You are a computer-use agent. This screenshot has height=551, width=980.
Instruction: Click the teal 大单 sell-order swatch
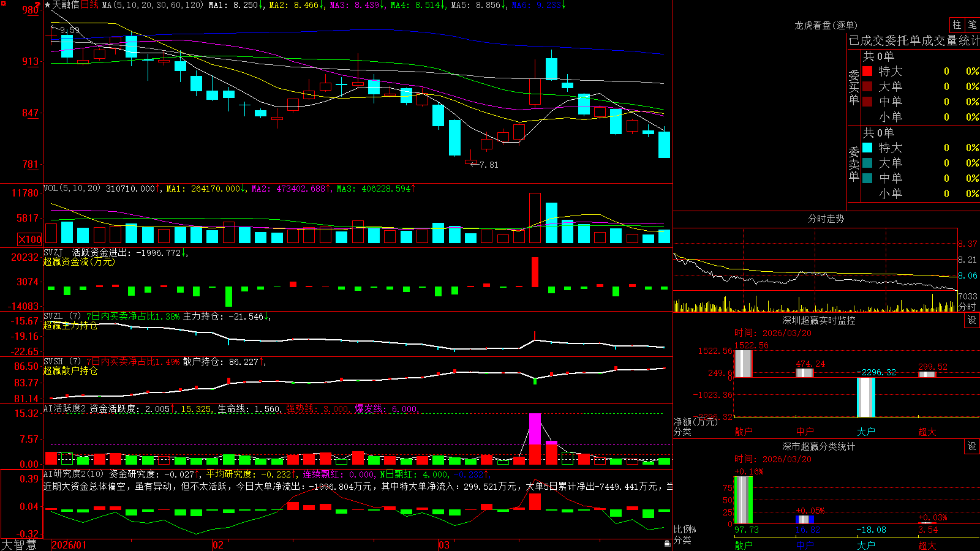(867, 163)
